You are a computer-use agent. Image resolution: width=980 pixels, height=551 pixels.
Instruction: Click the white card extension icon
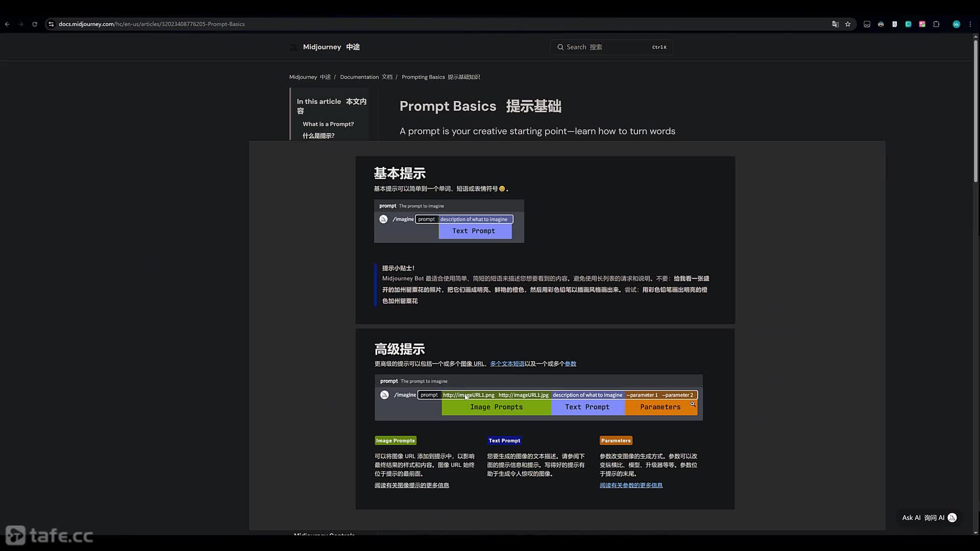895,24
